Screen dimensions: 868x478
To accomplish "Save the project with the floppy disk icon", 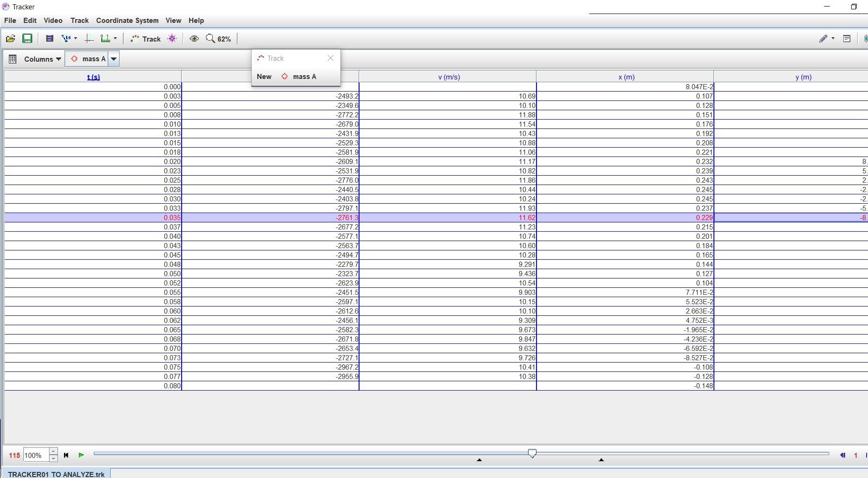I will click(x=27, y=39).
